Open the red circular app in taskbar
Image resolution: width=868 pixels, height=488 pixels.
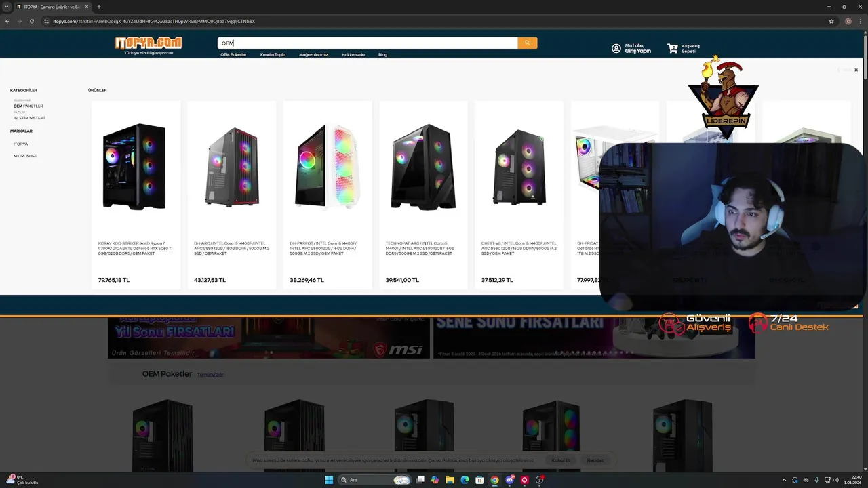(x=524, y=480)
